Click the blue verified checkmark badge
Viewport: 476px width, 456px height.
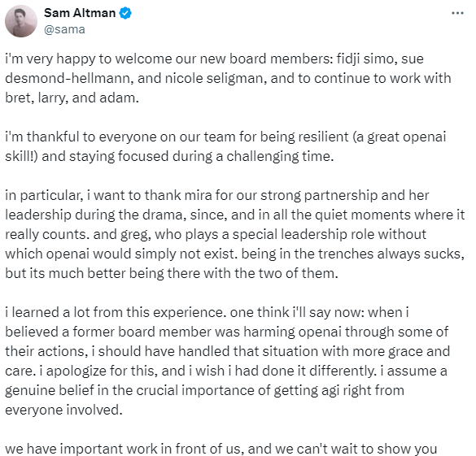click(x=125, y=13)
